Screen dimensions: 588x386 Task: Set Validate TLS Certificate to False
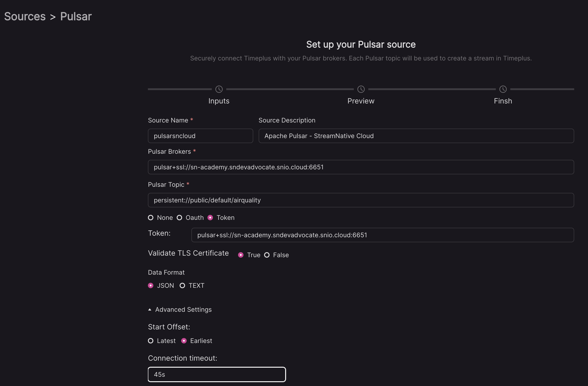(267, 255)
